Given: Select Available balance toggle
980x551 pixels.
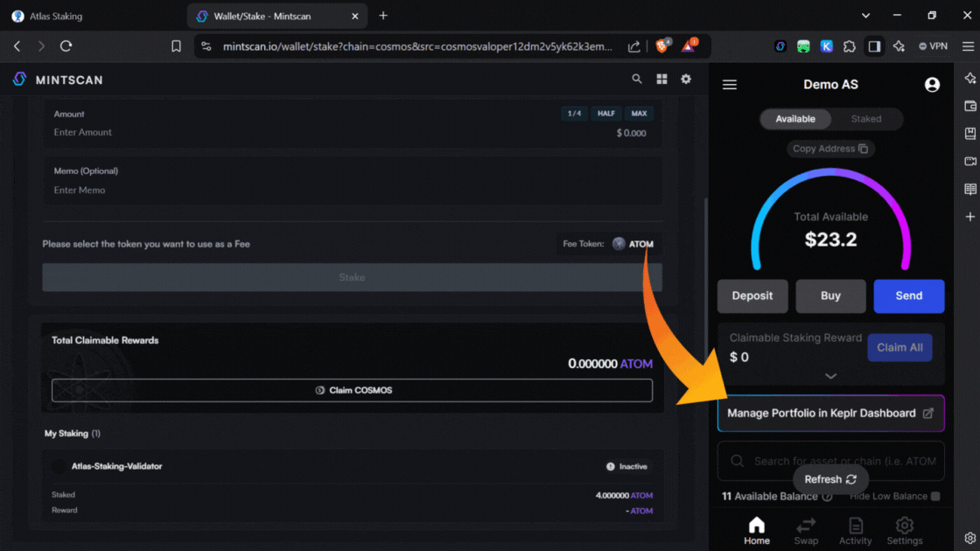Looking at the screenshot, I should pyautogui.click(x=794, y=119).
